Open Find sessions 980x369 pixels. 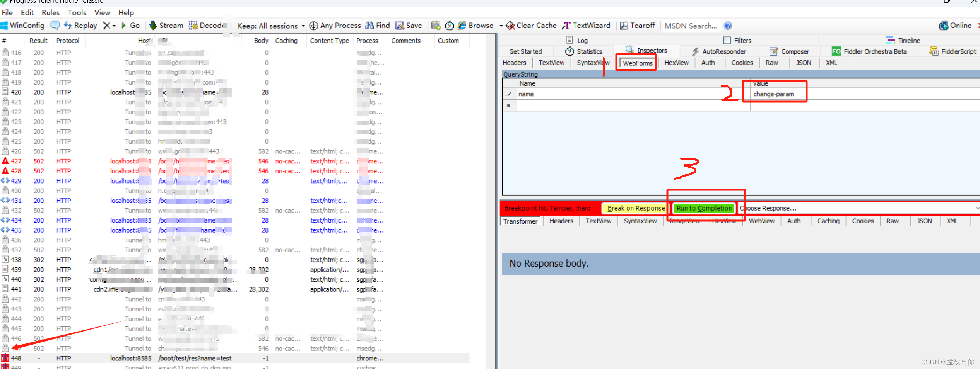(x=378, y=26)
